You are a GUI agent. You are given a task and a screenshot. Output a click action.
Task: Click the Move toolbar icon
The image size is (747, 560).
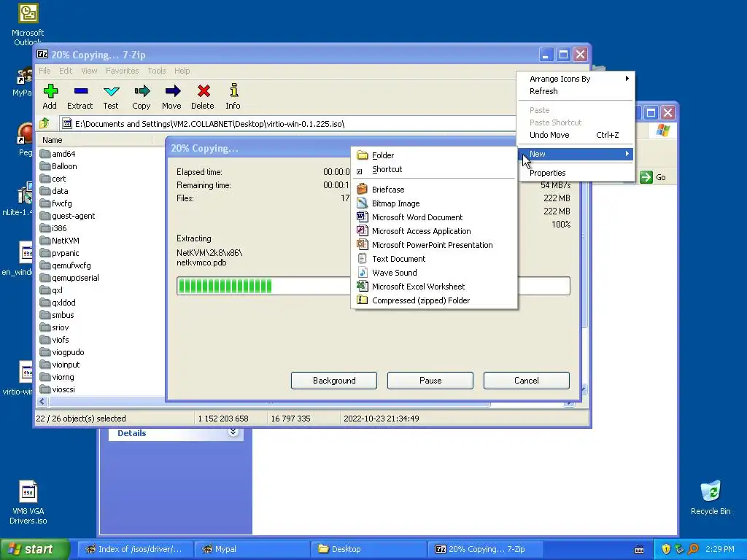pyautogui.click(x=172, y=97)
